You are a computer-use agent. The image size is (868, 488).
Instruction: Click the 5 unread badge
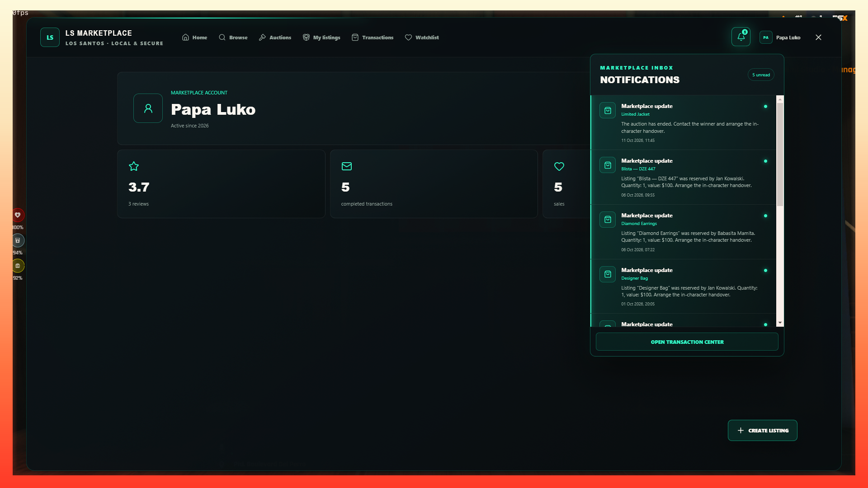761,75
